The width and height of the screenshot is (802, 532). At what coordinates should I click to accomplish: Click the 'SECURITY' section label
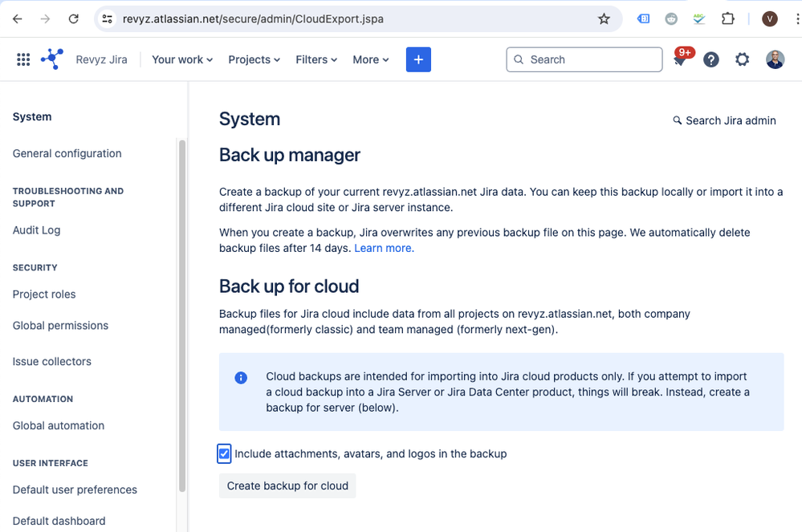35,267
